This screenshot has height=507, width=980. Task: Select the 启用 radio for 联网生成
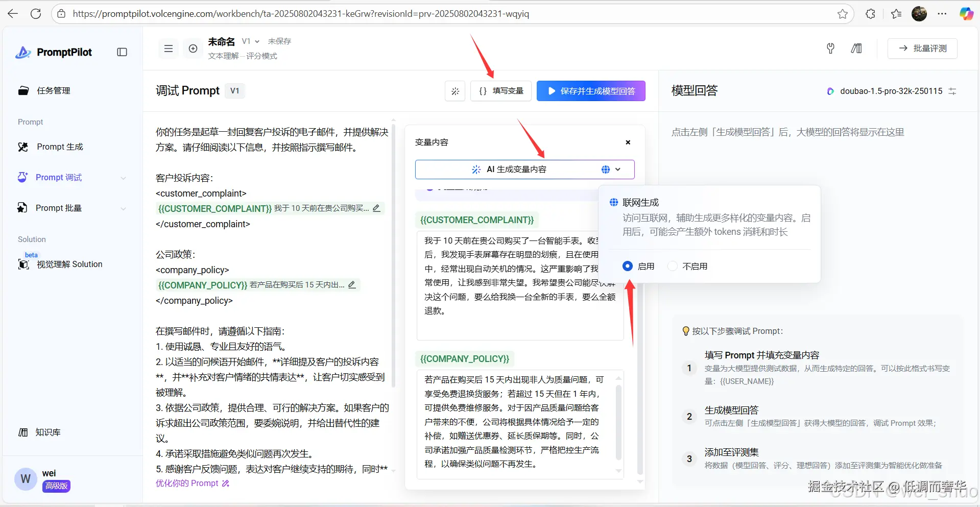click(627, 265)
